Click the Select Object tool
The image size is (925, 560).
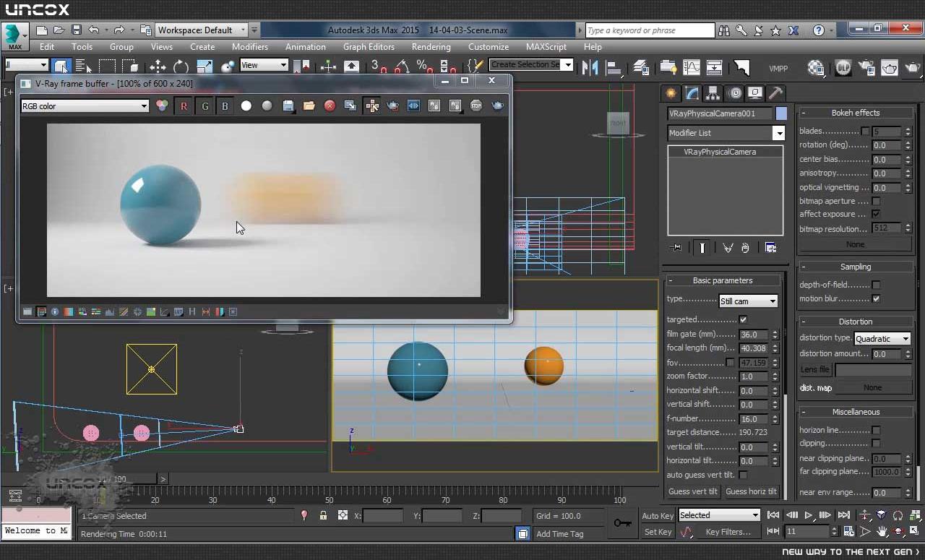[61, 66]
